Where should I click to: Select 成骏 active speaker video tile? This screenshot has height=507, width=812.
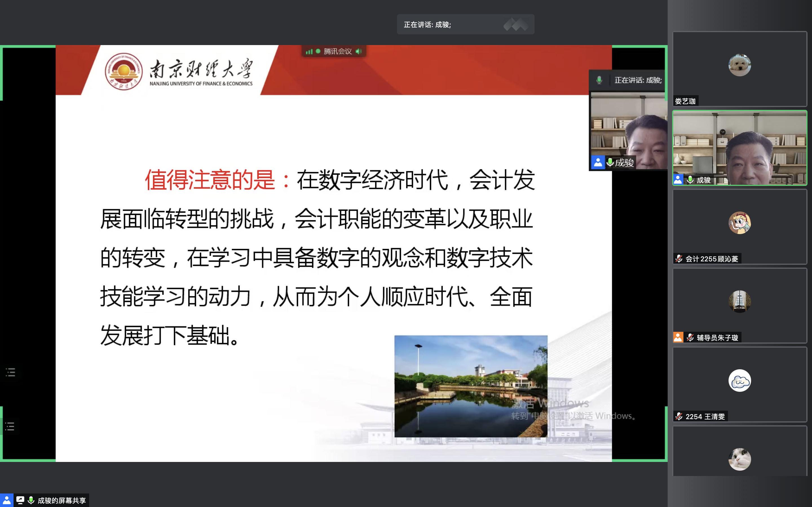740,148
